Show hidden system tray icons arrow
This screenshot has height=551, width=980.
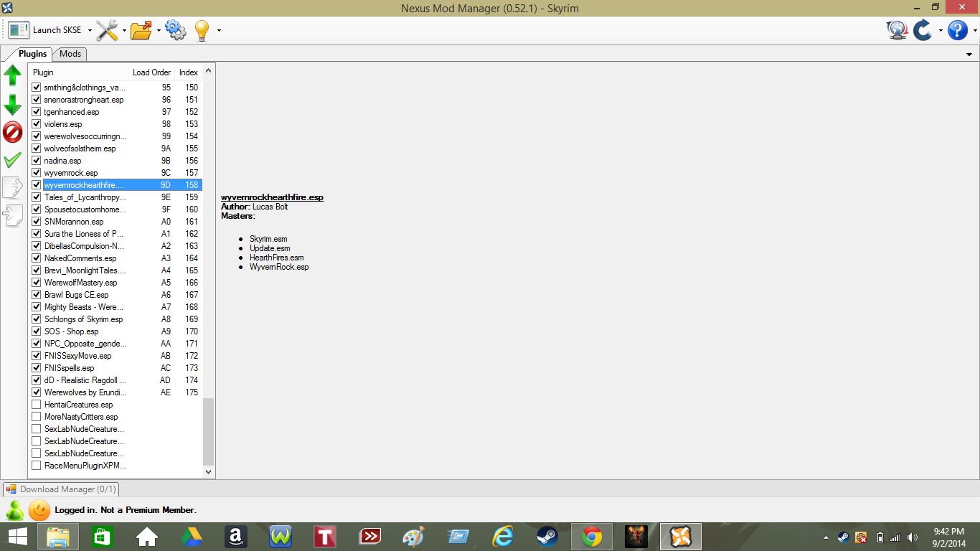pos(826,537)
